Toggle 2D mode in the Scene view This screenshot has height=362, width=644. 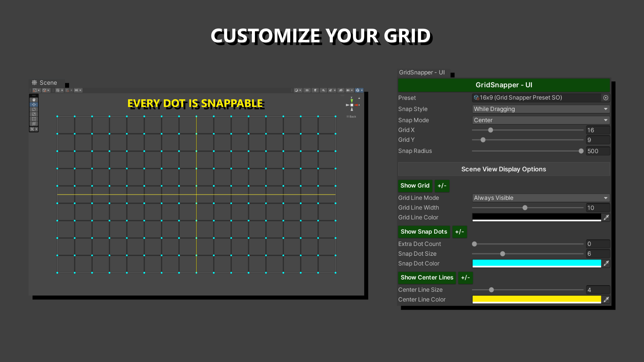[307, 90]
